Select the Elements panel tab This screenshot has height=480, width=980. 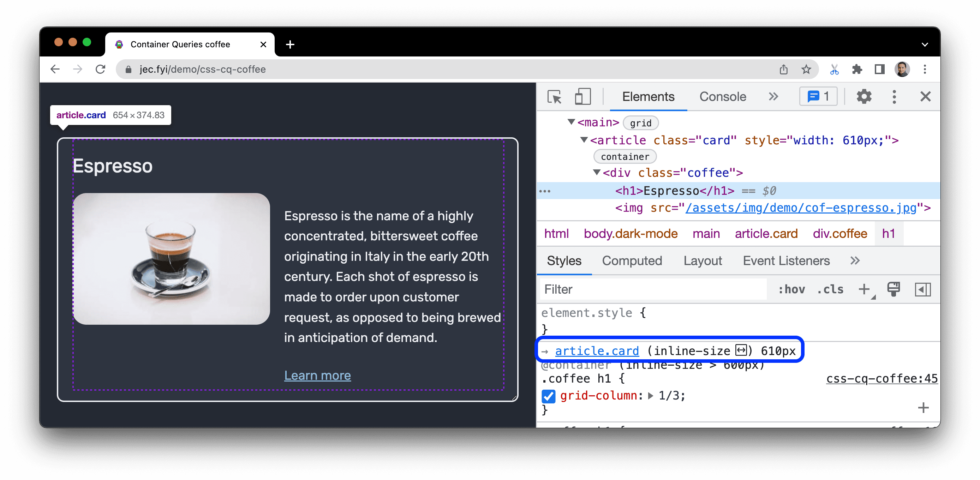coord(648,96)
